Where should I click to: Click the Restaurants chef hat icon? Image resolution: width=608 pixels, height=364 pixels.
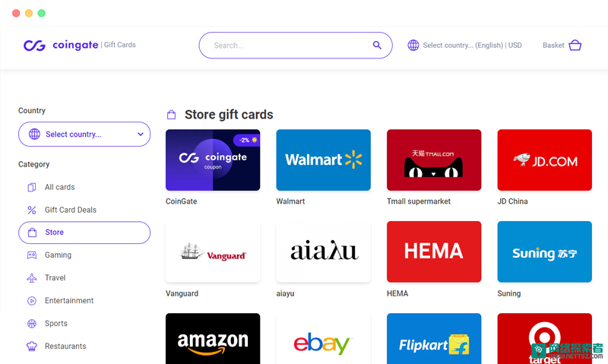coord(32,347)
